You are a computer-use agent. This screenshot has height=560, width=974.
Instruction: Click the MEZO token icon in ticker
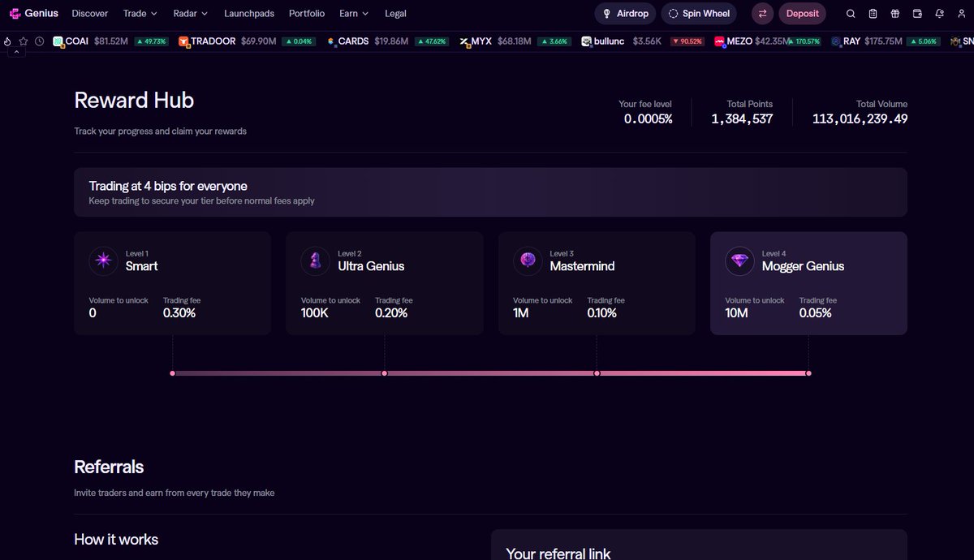point(719,41)
